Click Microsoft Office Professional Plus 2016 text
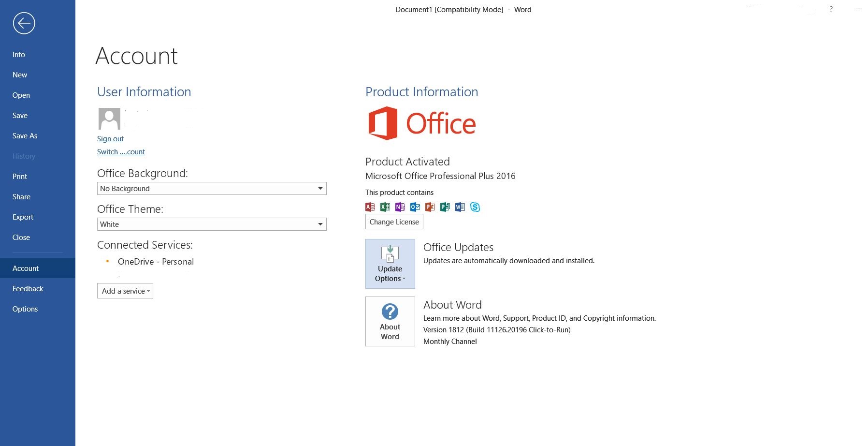 tap(440, 176)
